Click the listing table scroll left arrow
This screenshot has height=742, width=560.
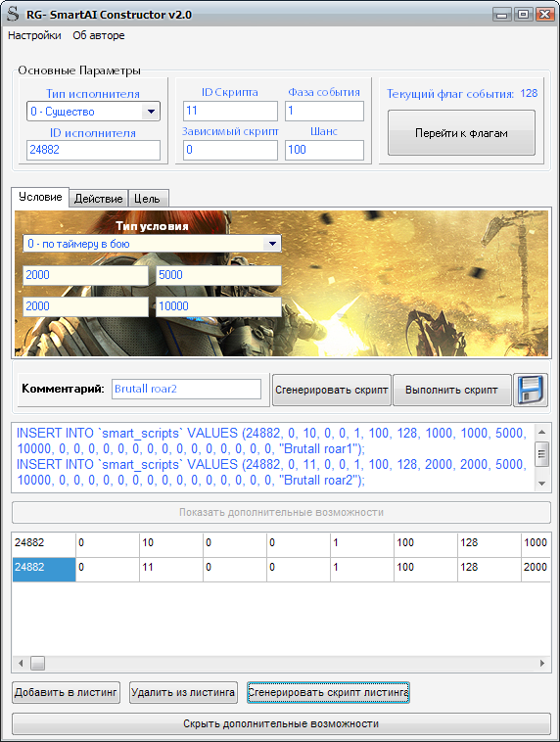21,664
